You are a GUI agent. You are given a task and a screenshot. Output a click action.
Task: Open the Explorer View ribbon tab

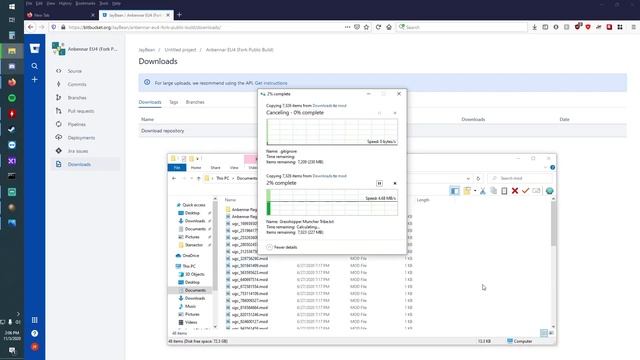coord(234,167)
